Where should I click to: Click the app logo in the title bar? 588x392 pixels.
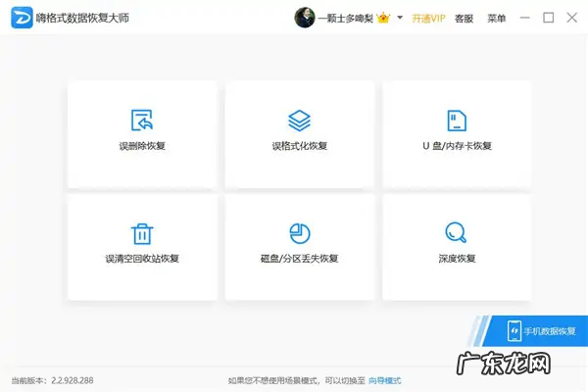[x=19, y=18]
